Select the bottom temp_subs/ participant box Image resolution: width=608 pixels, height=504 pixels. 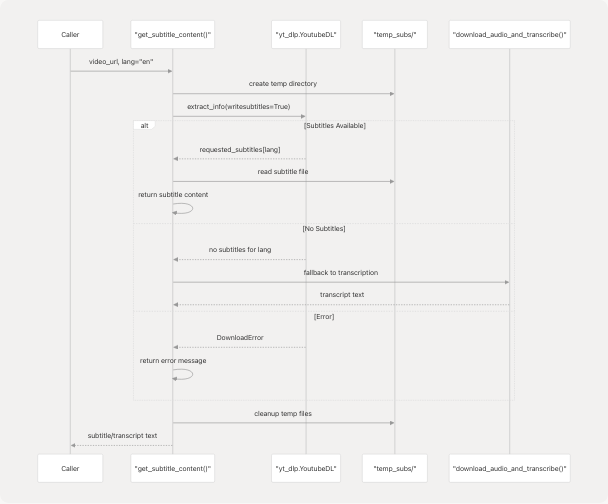(x=394, y=467)
